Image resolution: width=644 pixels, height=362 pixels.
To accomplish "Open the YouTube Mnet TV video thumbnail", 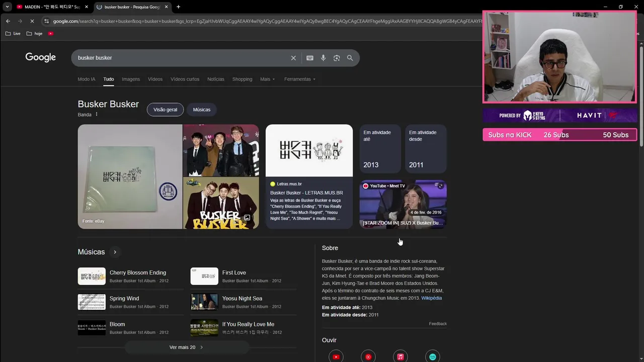I will click(403, 204).
